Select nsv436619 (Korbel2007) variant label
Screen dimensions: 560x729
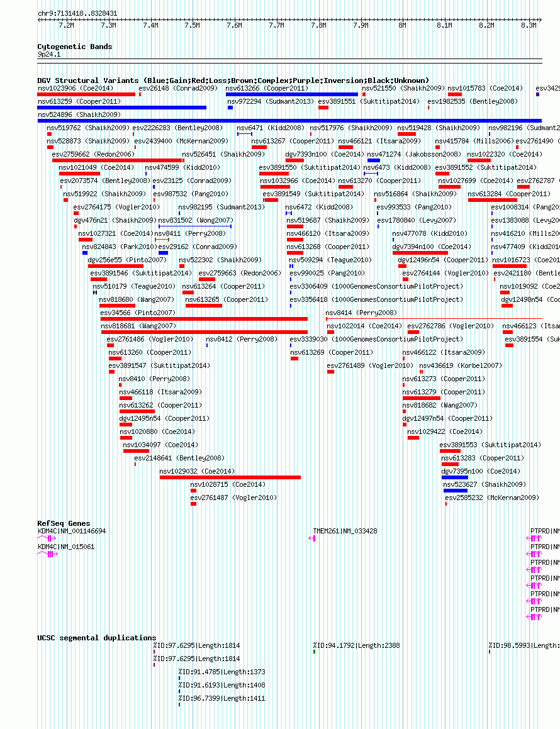point(461,365)
